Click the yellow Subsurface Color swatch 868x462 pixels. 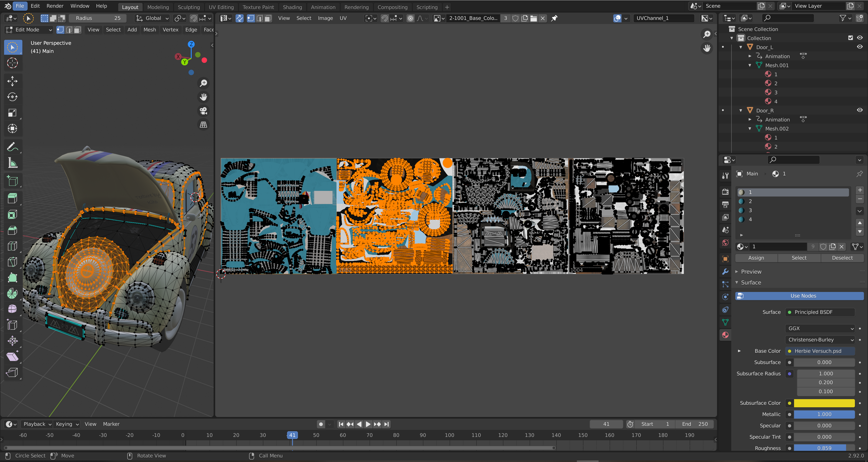[824, 403]
